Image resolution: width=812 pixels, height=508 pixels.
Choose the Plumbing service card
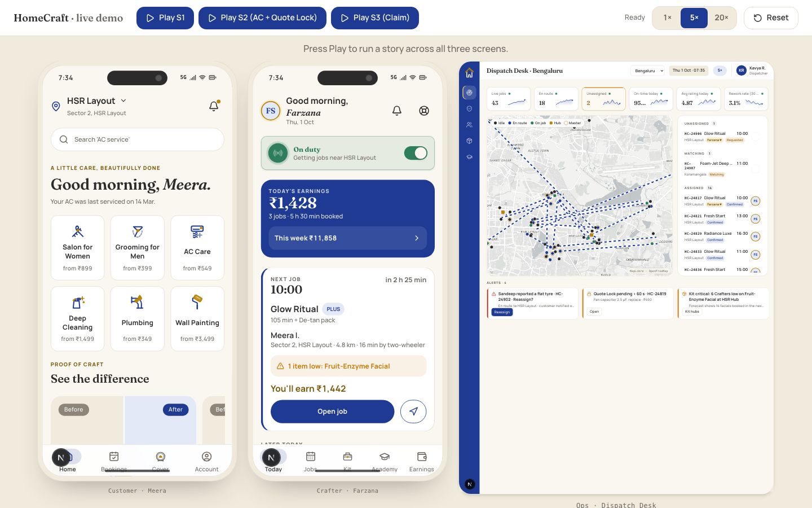coord(138,318)
